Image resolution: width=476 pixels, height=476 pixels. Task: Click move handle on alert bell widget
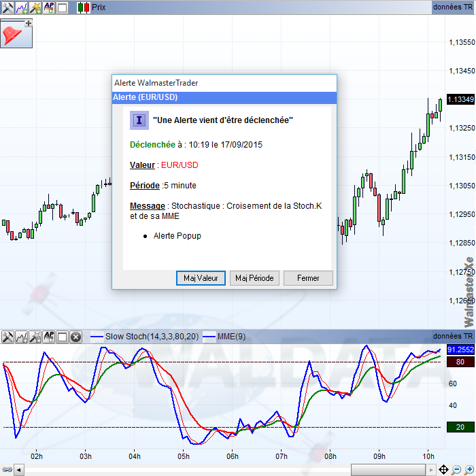[x=29, y=22]
